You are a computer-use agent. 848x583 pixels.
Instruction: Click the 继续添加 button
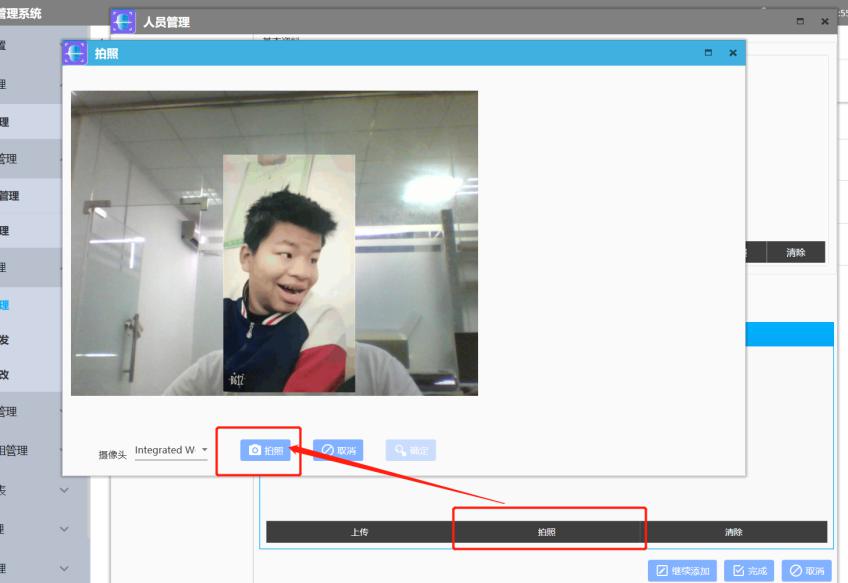(x=682, y=570)
